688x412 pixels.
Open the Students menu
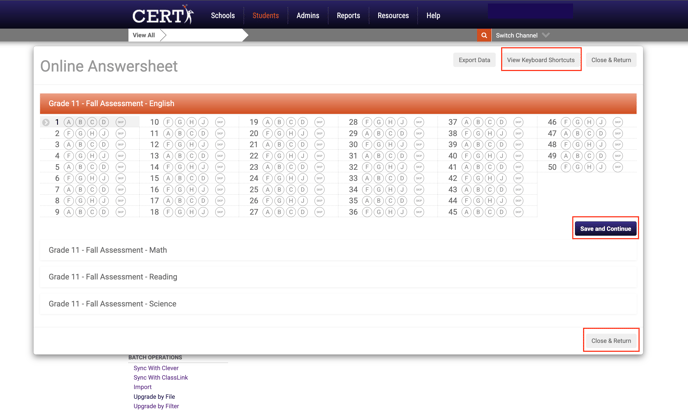[266, 16]
